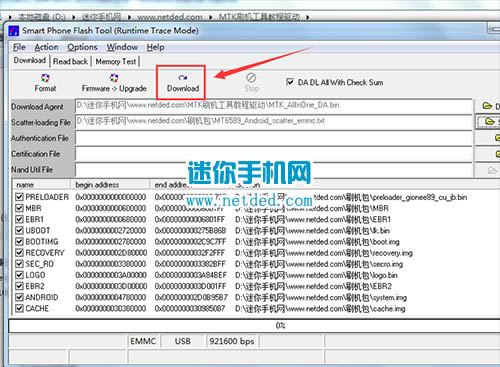This screenshot has height=367, width=500.
Task: Click the Nand Util File folder icon
Action: tap(492, 170)
